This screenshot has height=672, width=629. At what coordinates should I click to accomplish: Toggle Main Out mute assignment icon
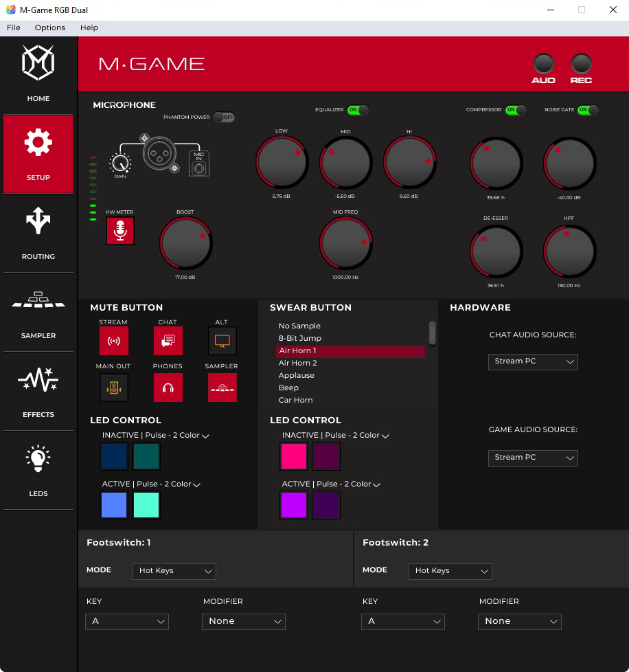tap(113, 388)
